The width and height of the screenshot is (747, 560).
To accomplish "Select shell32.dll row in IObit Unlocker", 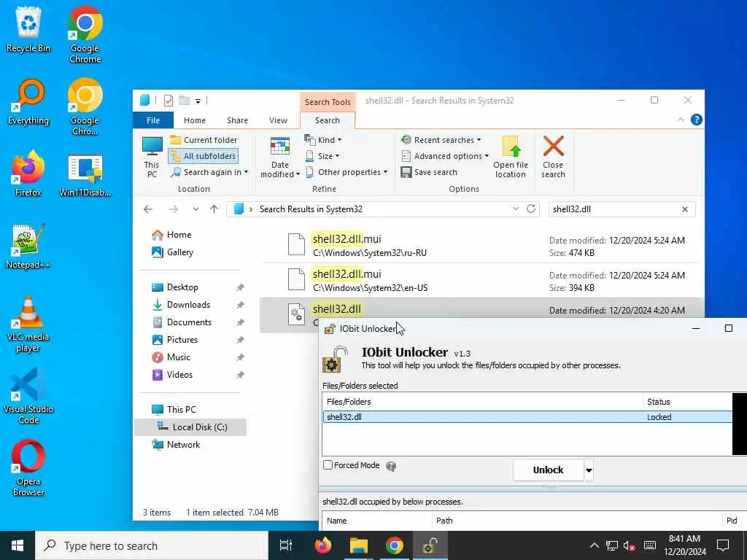I will pos(527,417).
